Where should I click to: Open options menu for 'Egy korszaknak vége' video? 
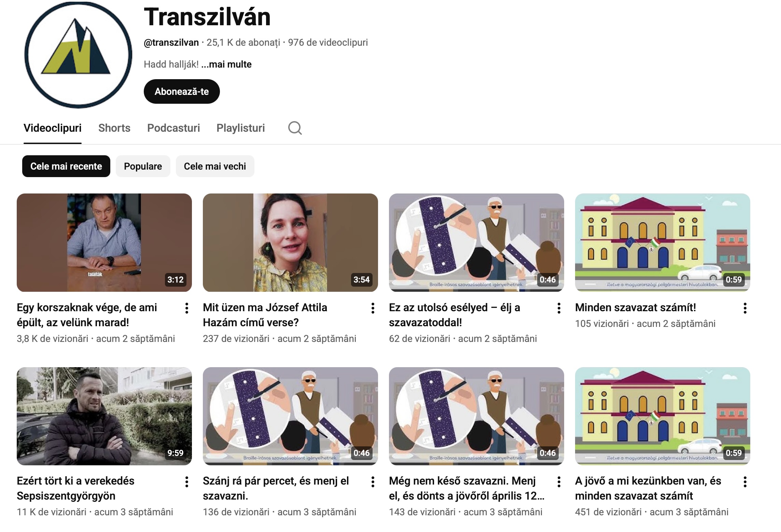pyautogui.click(x=187, y=308)
